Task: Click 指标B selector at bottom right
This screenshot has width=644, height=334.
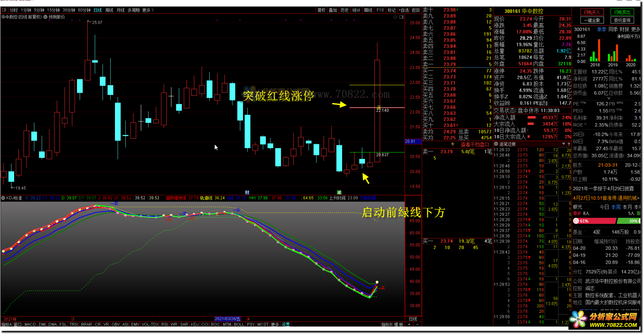Action: pos(387,324)
